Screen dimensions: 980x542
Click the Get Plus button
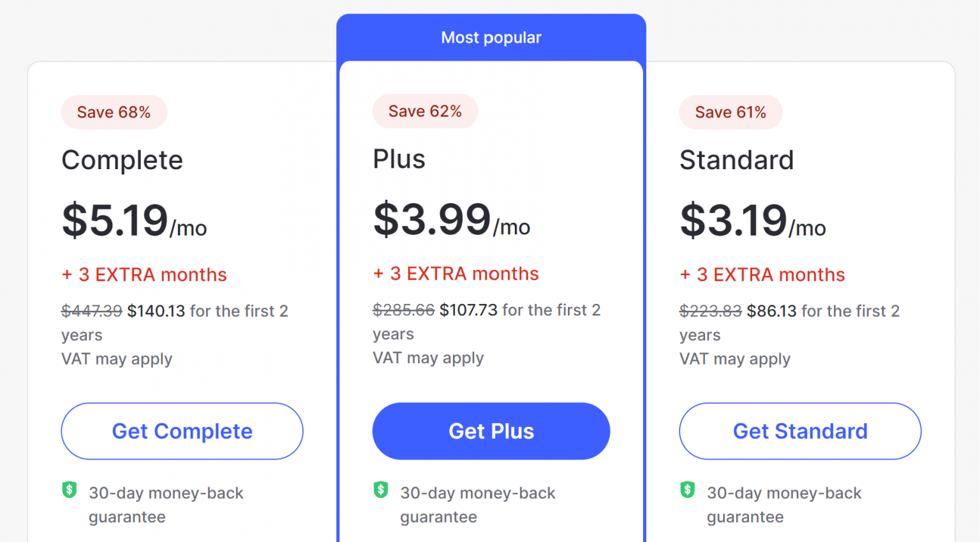click(491, 431)
